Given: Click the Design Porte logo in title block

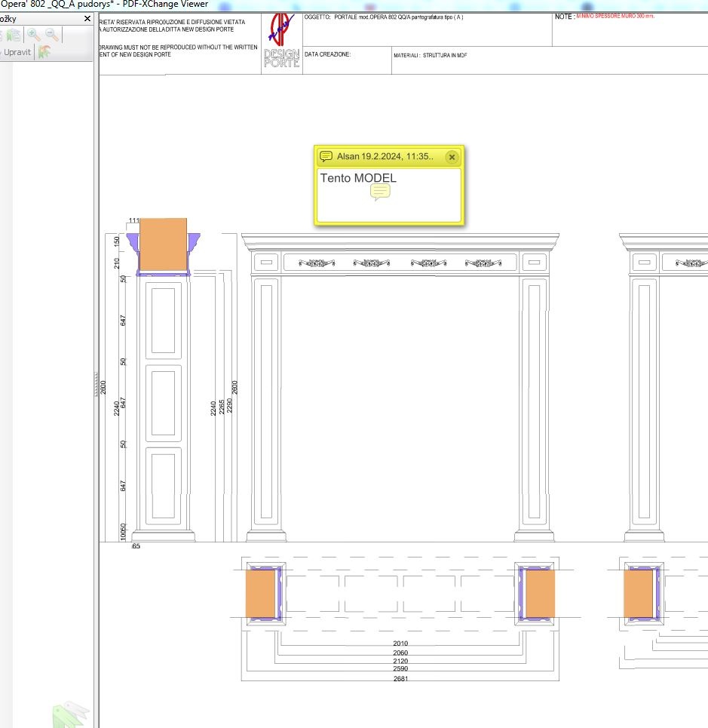Looking at the screenshot, I should point(281,41).
